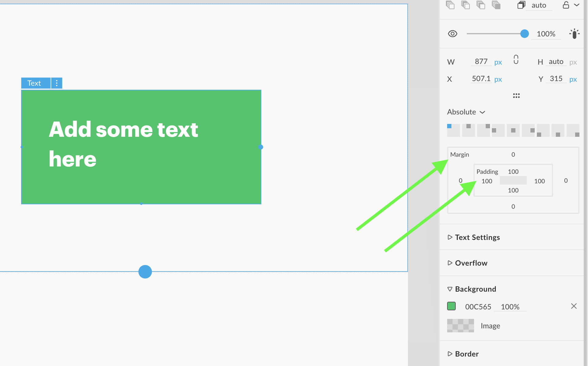Expand the Text Settings section
Viewport: 588px width, 366px height.
click(477, 237)
